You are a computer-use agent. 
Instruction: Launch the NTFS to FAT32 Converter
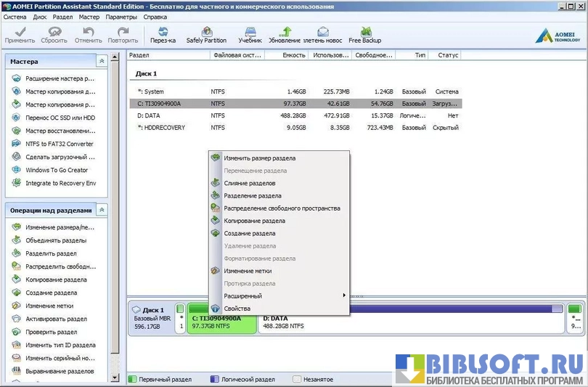pyautogui.click(x=59, y=144)
